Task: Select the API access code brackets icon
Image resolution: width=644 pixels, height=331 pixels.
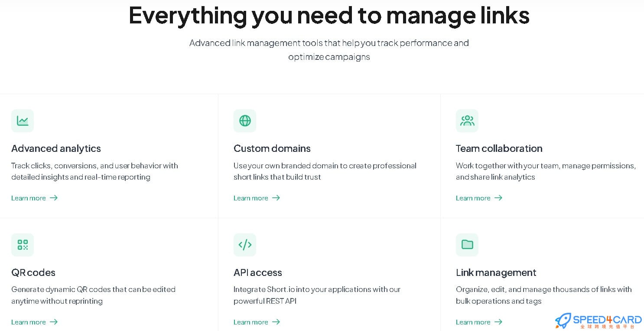Action: tap(245, 245)
